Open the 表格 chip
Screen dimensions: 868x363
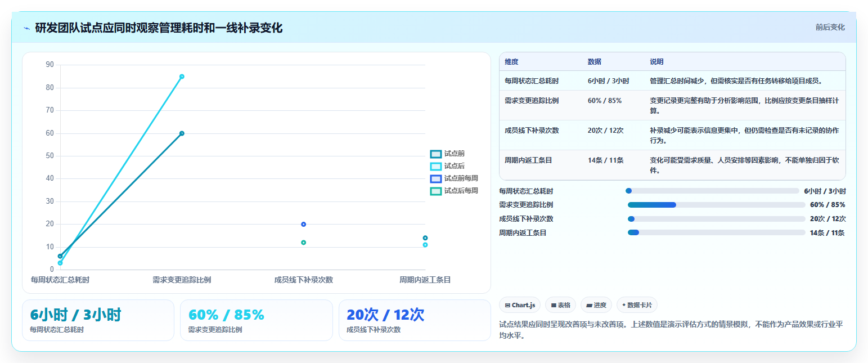[560, 305]
